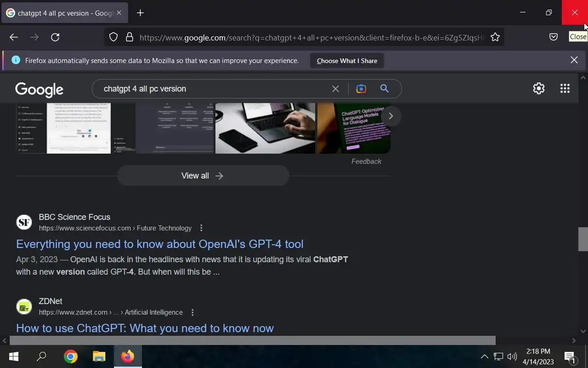The image size is (588, 368).
Task: Open the tracking protection shield icon
Action: tap(113, 37)
